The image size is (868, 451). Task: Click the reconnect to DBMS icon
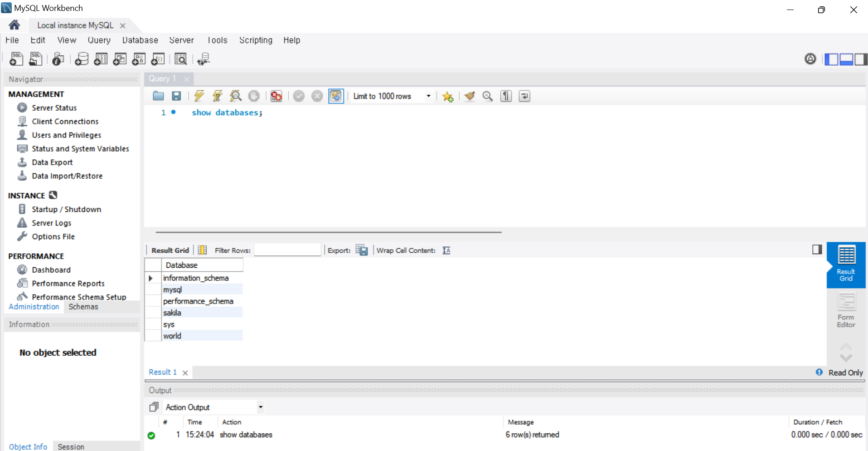tap(204, 59)
